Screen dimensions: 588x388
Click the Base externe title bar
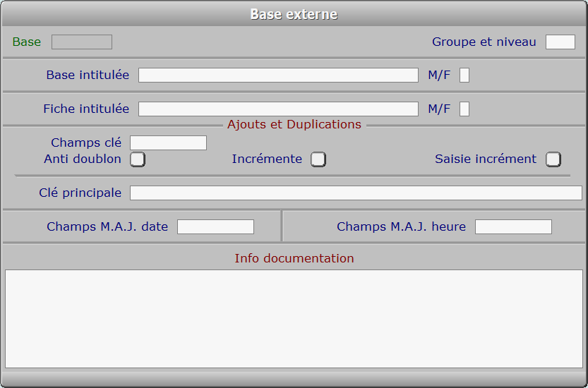click(294, 14)
